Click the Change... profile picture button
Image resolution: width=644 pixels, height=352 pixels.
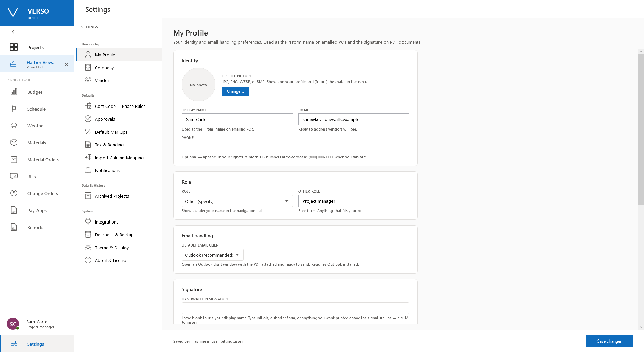pyautogui.click(x=235, y=91)
